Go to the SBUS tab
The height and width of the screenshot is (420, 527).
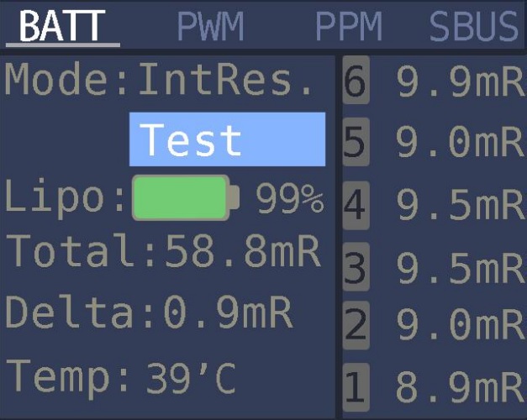coord(474,27)
